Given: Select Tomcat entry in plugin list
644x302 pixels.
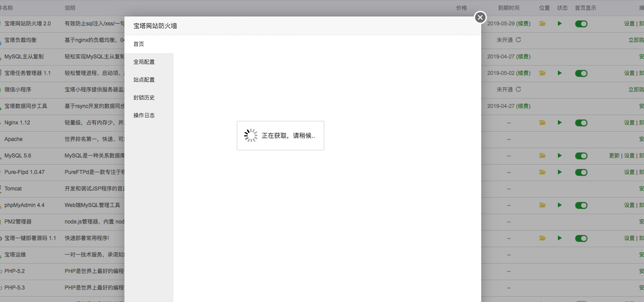Looking at the screenshot, I should click(13, 189).
